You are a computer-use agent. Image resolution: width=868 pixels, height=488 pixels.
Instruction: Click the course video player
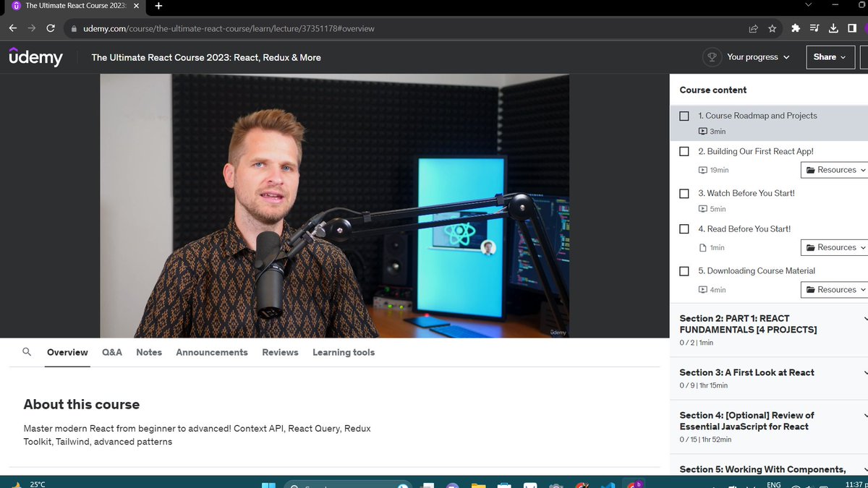pyautogui.click(x=334, y=205)
